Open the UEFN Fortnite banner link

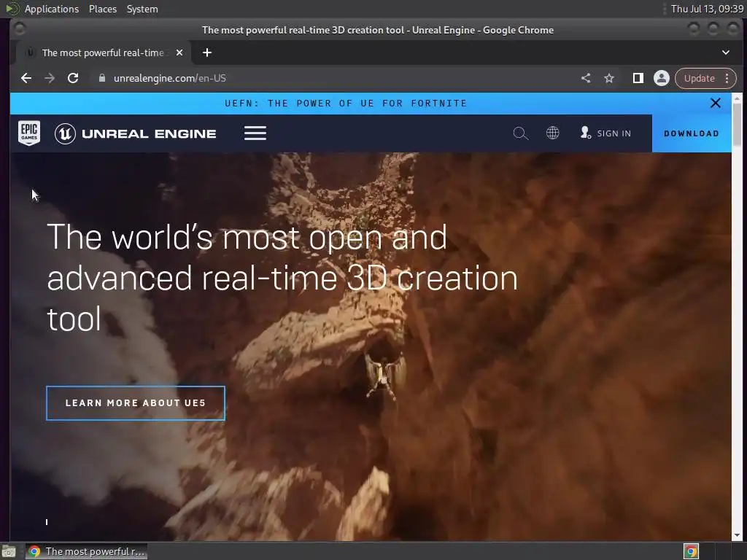click(345, 104)
